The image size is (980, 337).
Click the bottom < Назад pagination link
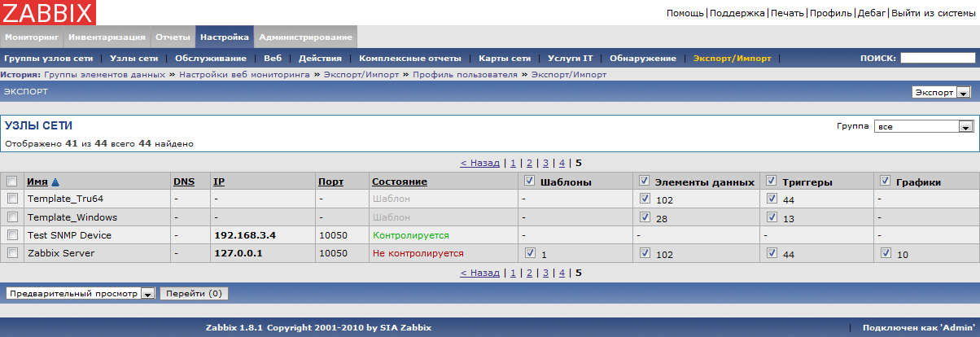click(x=479, y=274)
